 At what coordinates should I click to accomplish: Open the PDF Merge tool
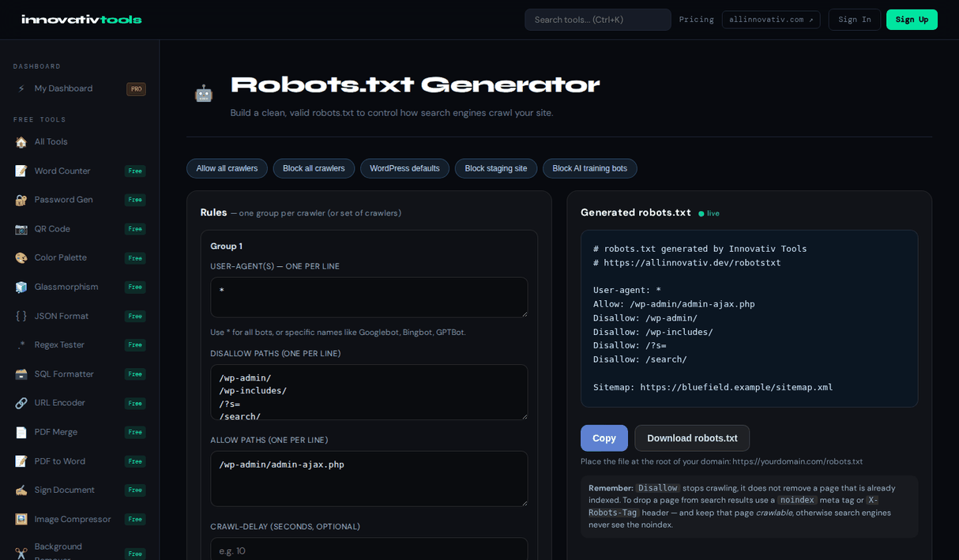point(80,432)
